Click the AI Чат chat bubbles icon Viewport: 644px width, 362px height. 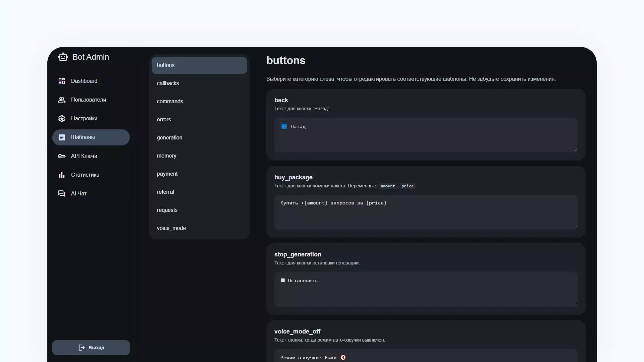pos(62,194)
